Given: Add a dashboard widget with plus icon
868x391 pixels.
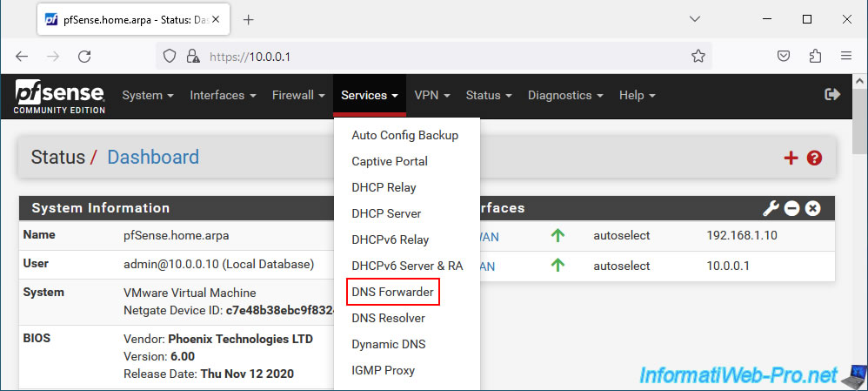Looking at the screenshot, I should pyautogui.click(x=791, y=158).
